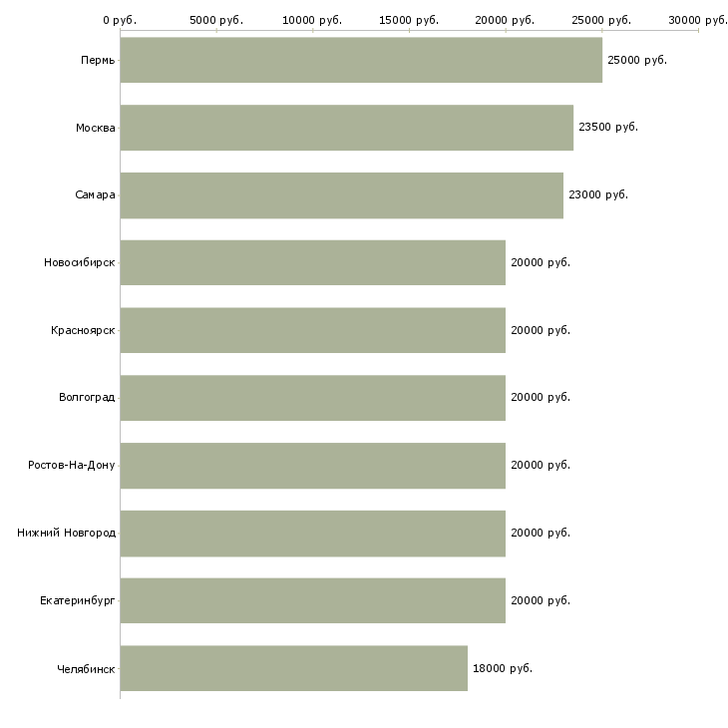Select the Москва bar
Viewport: 728px width, 728px height.
click(x=347, y=128)
